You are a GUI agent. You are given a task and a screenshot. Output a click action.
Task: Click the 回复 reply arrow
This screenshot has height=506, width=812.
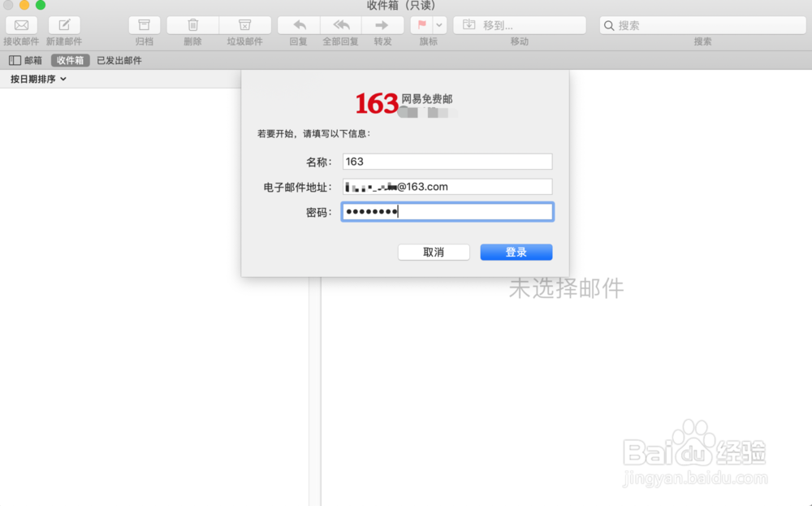[299, 25]
